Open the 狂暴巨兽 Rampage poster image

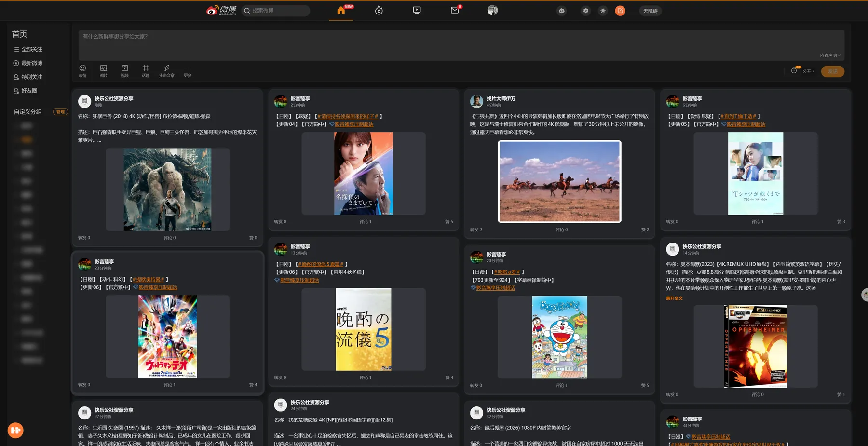click(167, 189)
